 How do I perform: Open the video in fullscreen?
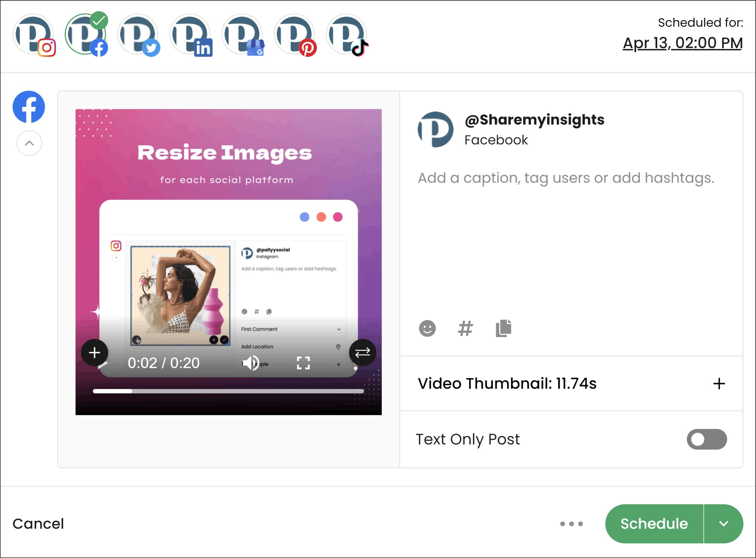303,363
